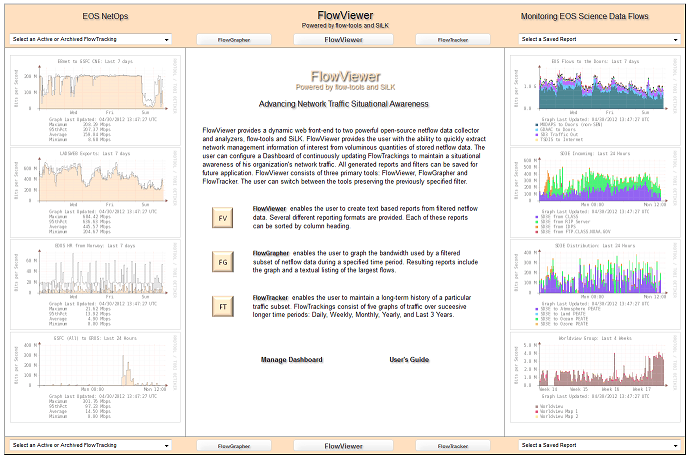The height and width of the screenshot is (457, 689).
Task: Click the bold FlowGrapher word in description
Action: pyautogui.click(x=271, y=253)
